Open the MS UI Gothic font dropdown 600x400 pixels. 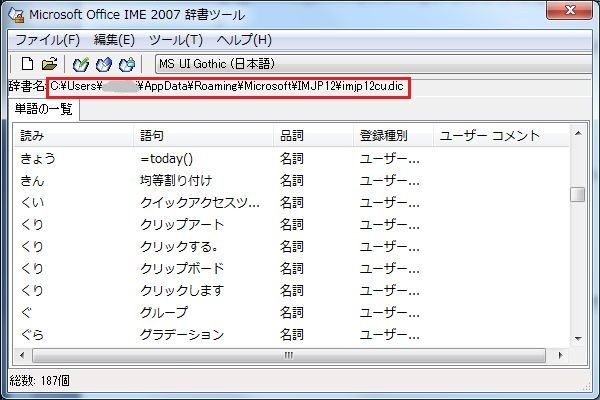click(373, 64)
